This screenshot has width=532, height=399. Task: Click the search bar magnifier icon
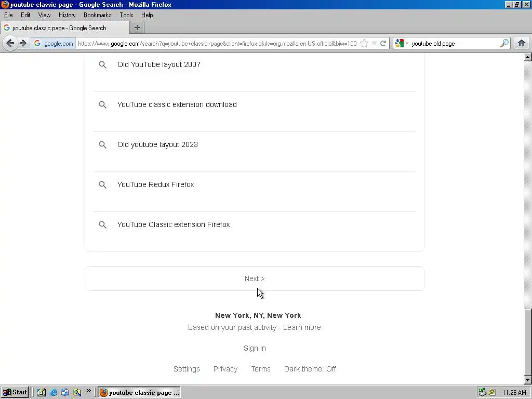click(x=504, y=44)
